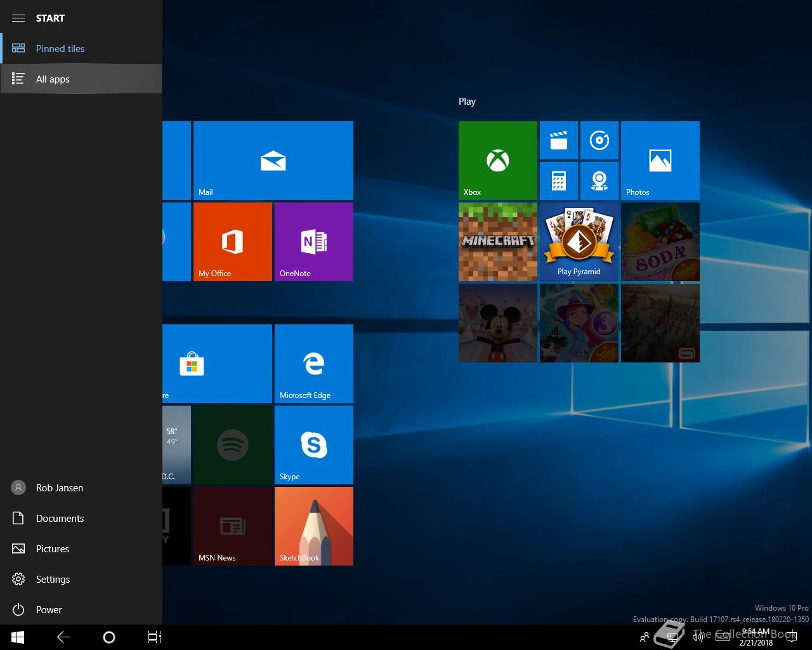Open Task View on the taskbar

click(155, 637)
